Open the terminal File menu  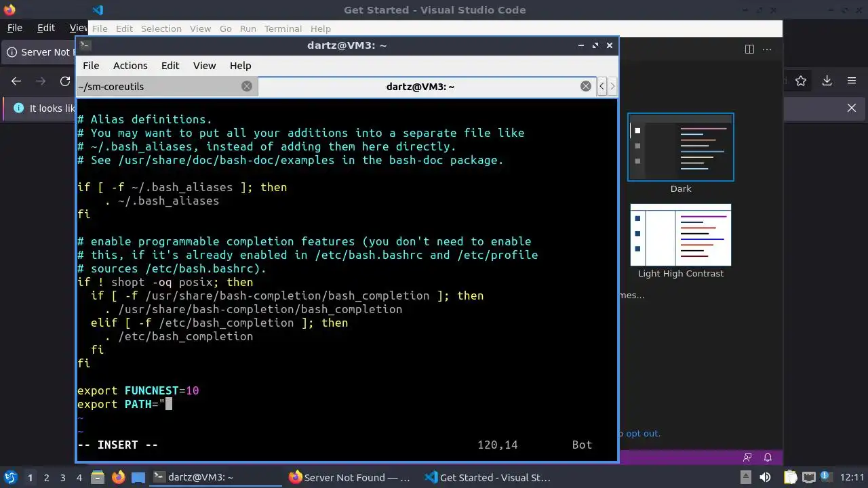pos(91,66)
